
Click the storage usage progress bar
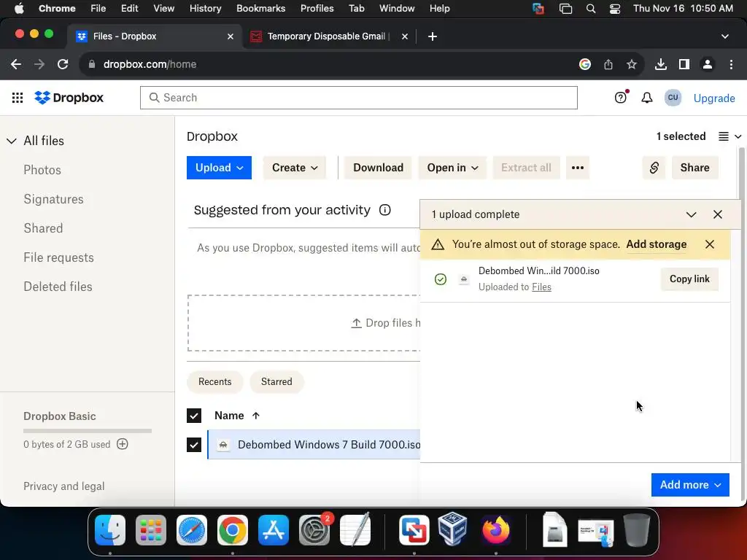[88, 431]
